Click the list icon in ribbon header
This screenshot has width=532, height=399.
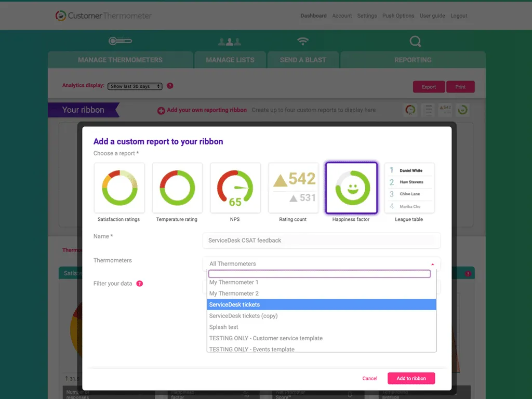tap(429, 110)
